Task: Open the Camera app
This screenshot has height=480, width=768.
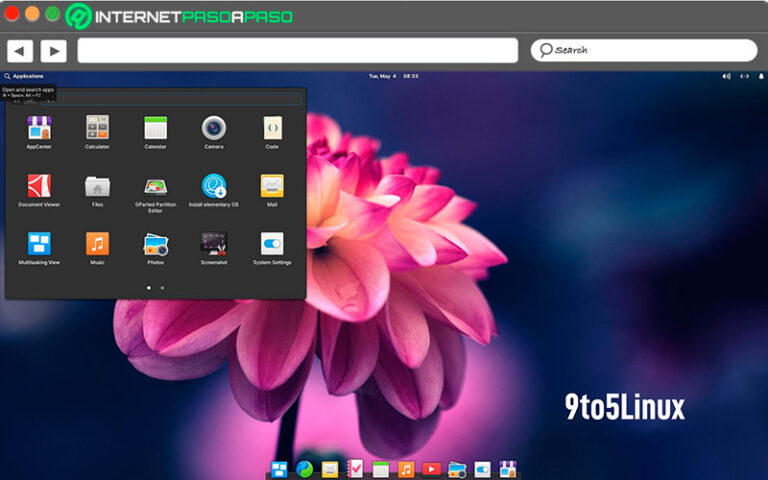Action: pos(214,129)
